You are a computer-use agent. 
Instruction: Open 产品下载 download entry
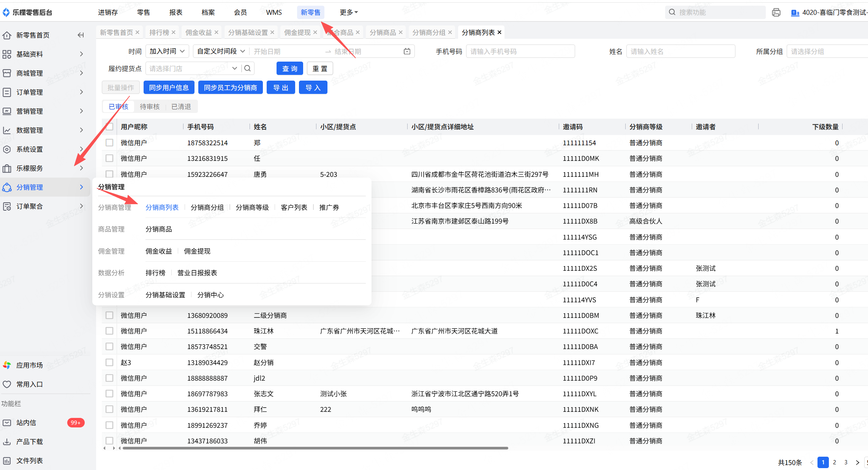point(29,441)
